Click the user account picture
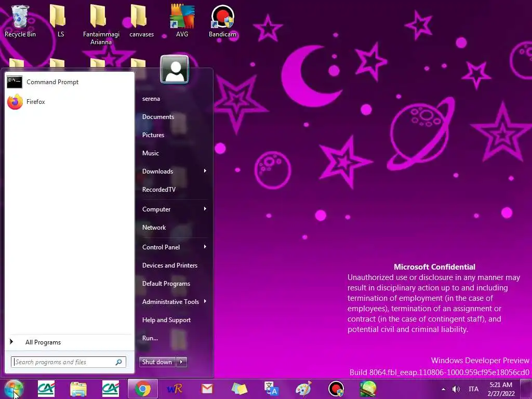The image size is (532, 399). point(175,69)
